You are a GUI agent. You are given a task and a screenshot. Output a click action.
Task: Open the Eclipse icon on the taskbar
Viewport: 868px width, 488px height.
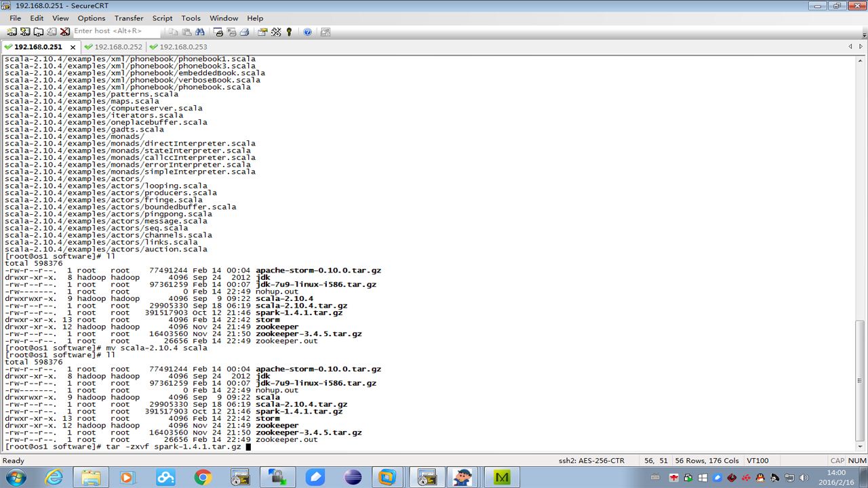tap(353, 477)
